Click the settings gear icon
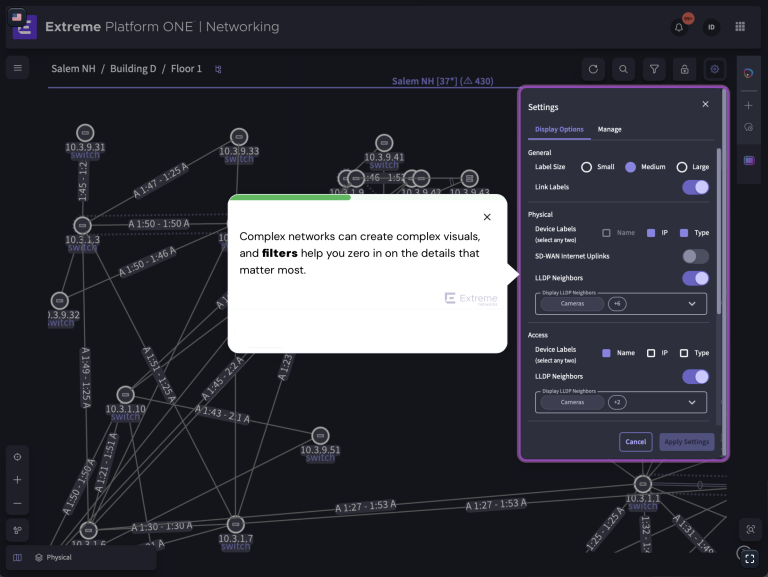768x577 pixels. tap(715, 69)
